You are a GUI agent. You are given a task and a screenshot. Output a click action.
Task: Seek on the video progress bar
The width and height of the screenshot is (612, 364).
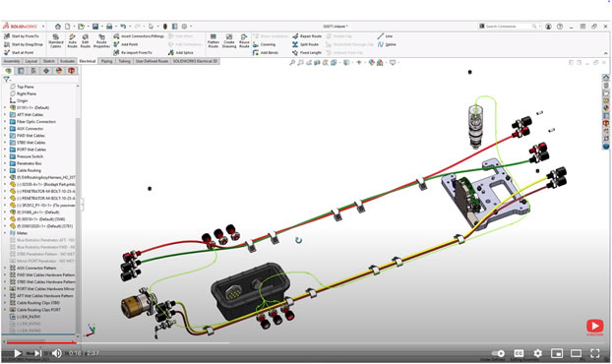click(x=306, y=343)
